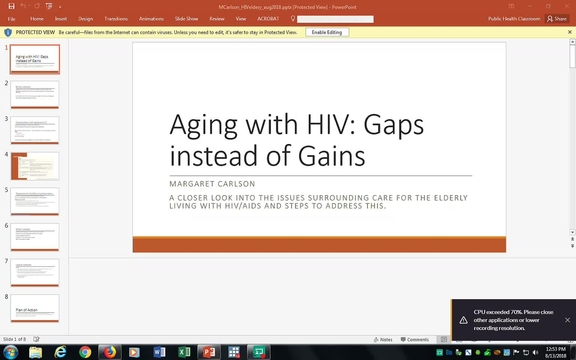
Task: Open the media player taskbar icon
Action: 134,352
